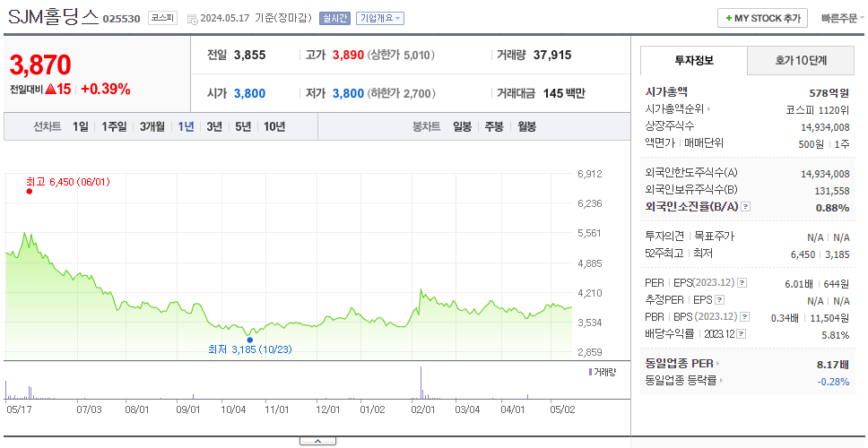Image resolution: width=868 pixels, height=448 pixels.
Task: Select 1일 line chart period
Action: coord(81,126)
